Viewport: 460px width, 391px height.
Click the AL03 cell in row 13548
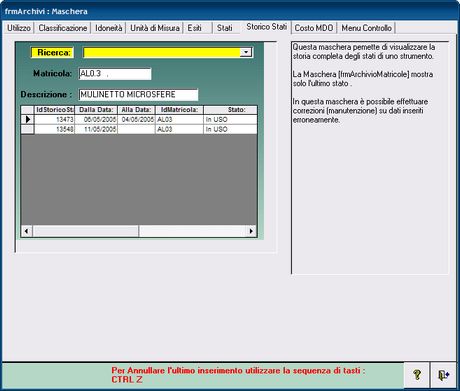179,129
